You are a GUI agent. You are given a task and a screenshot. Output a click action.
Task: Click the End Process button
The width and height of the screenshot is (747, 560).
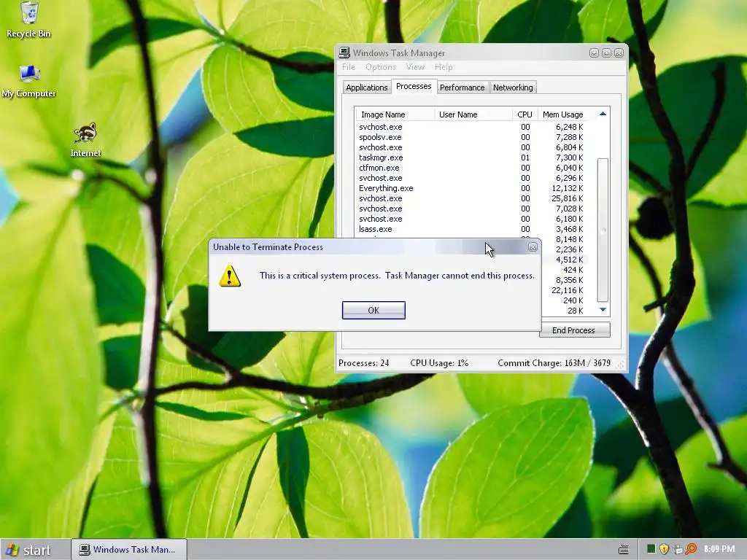point(574,330)
